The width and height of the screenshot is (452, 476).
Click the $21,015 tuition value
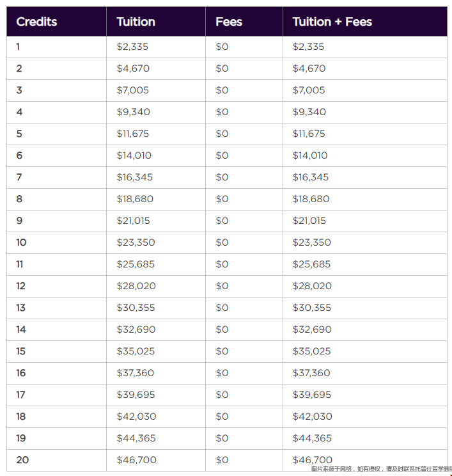click(133, 221)
